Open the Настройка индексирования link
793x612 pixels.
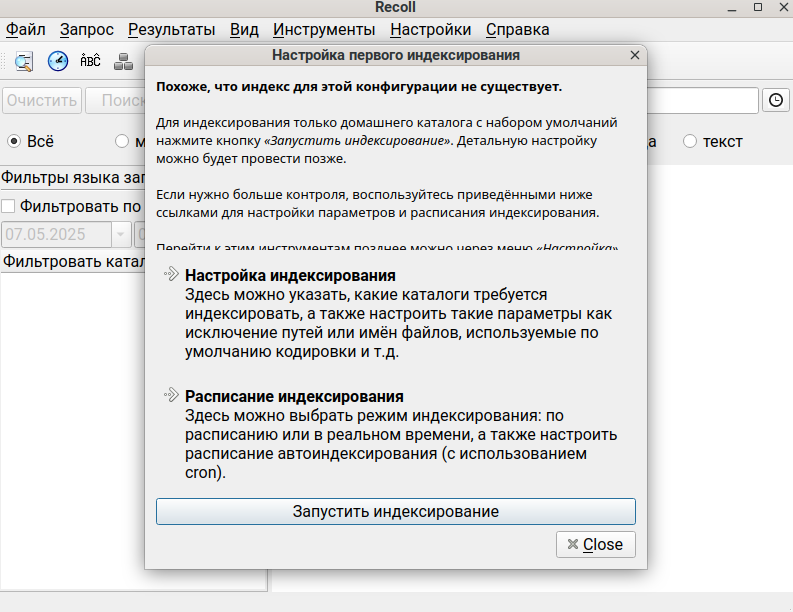pos(290,275)
